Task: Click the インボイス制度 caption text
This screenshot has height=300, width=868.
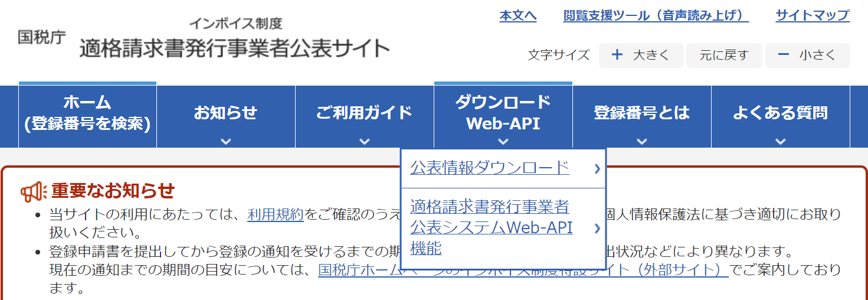Action: pos(235,24)
